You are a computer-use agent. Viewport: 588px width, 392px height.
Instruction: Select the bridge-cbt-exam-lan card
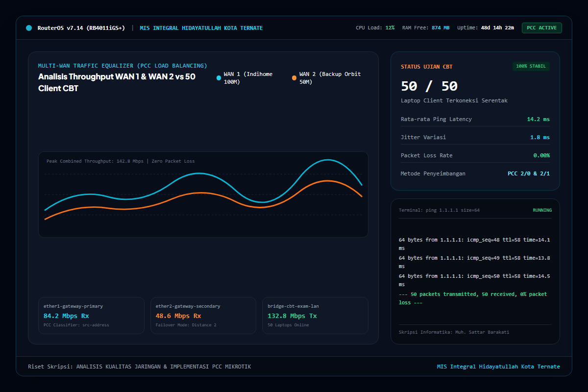coord(315,316)
